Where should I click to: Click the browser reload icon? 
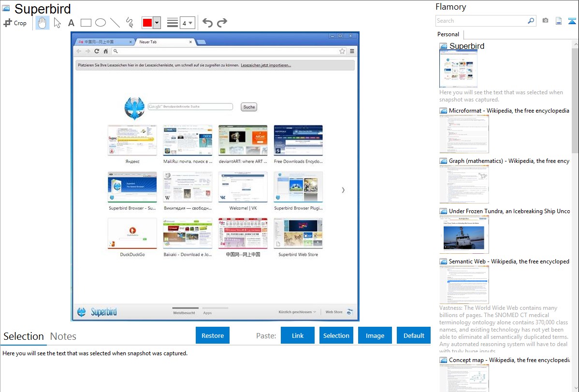click(97, 51)
